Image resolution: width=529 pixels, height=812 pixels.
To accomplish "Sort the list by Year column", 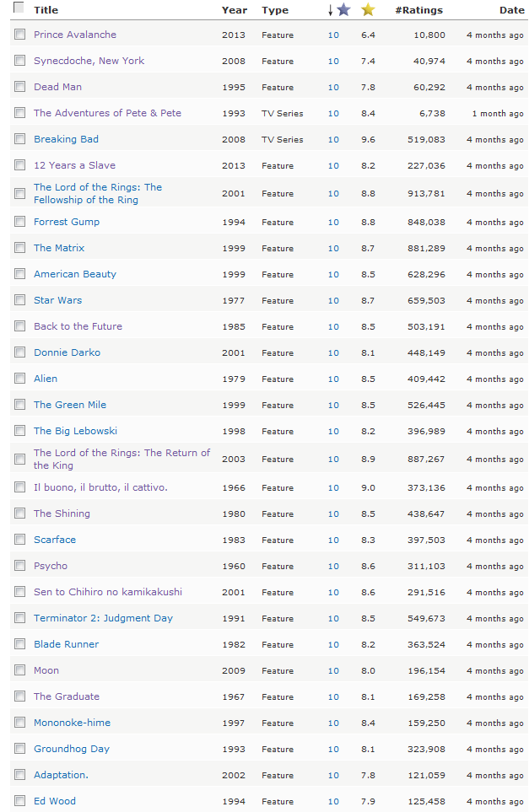I will pos(235,10).
